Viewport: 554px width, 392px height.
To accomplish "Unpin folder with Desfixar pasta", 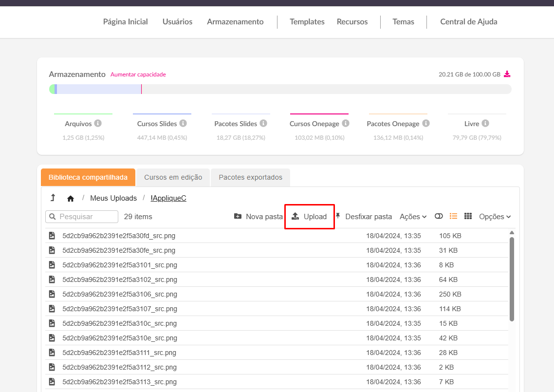I will pos(364,217).
